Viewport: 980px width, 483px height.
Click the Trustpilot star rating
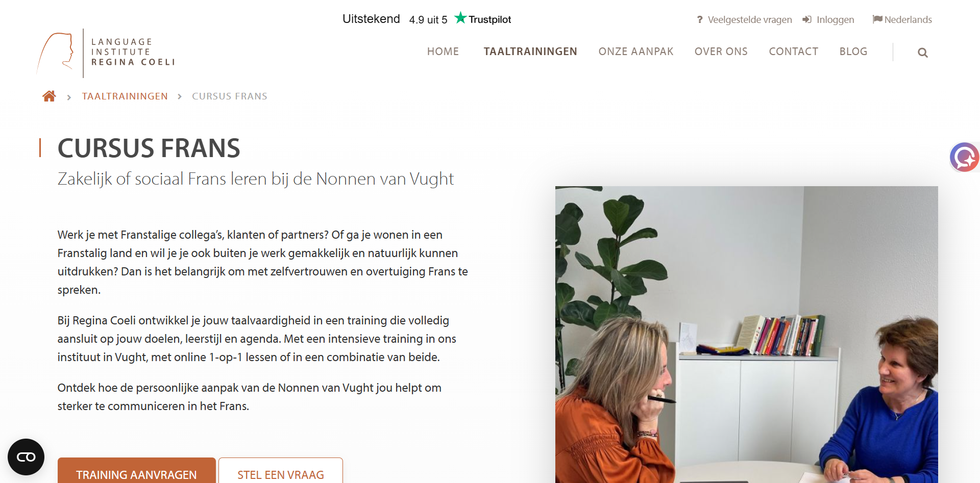[x=427, y=19]
